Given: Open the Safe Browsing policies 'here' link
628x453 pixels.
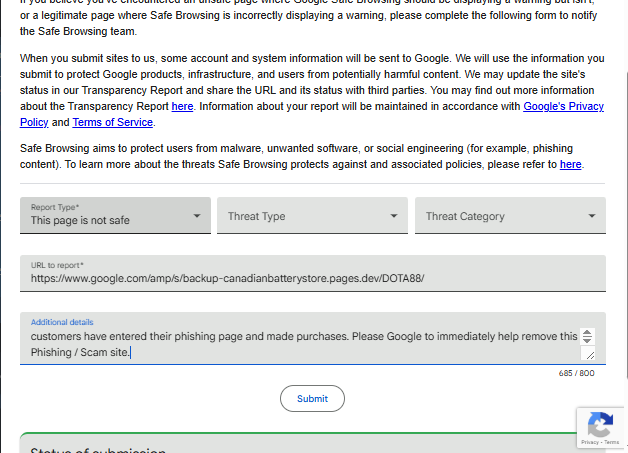Looking at the screenshot, I should point(570,164).
